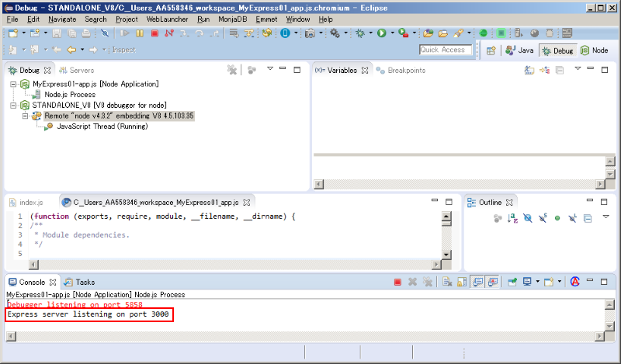The width and height of the screenshot is (621, 364).
Task: Click the editor vertical scrollbar down arrow
Action: click(446, 255)
